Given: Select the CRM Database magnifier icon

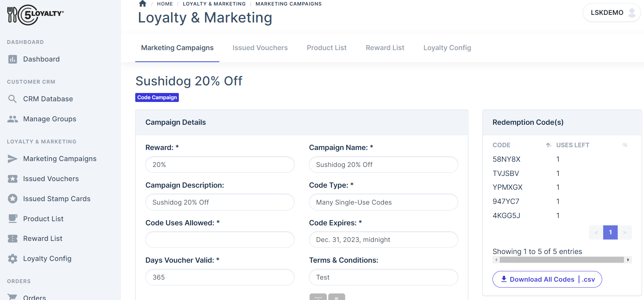Looking at the screenshot, I should [12, 99].
